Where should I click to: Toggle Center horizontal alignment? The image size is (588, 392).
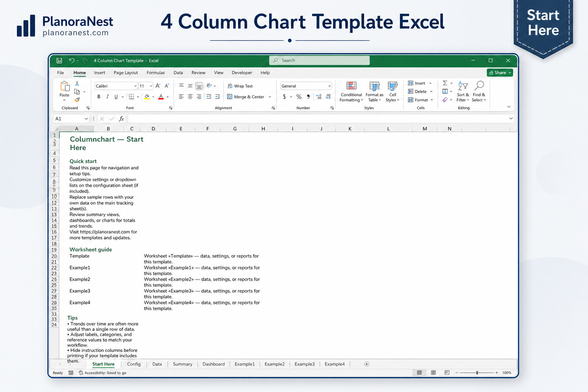[190, 97]
